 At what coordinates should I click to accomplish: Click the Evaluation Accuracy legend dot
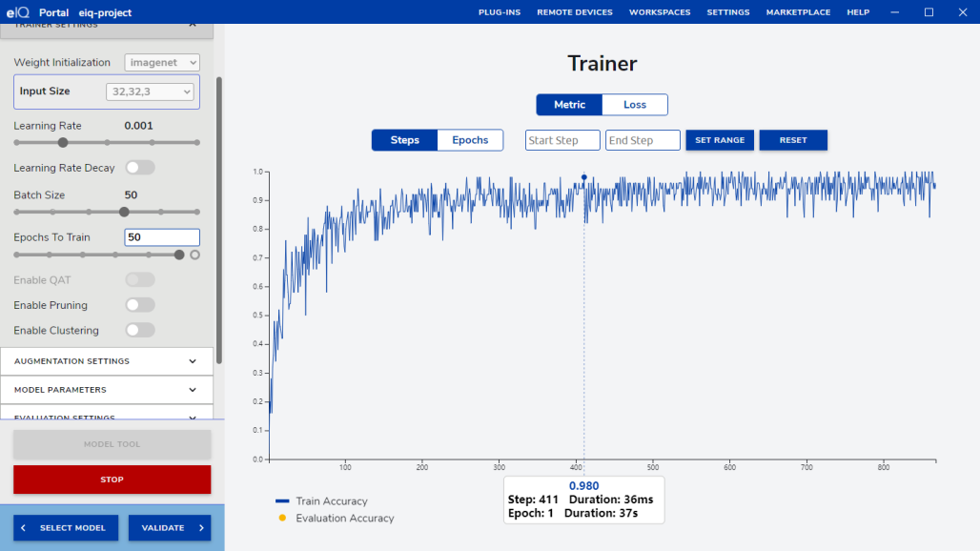click(282, 518)
